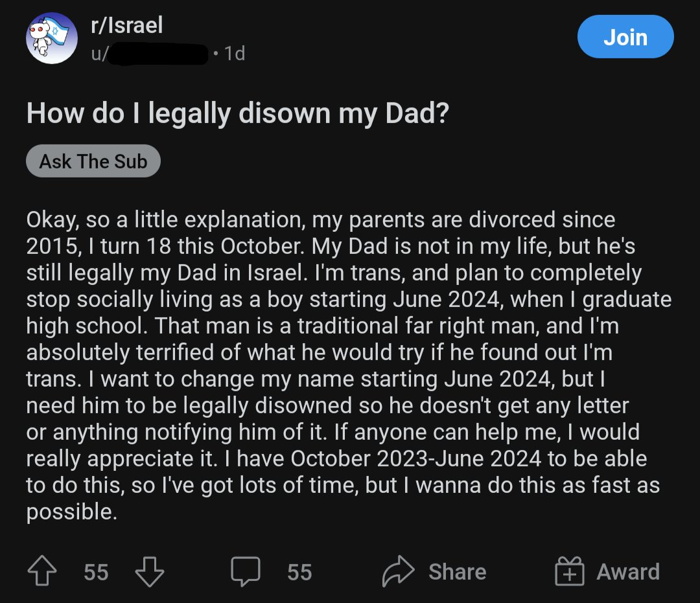Click the 55 vote score
Viewport: 700px width, 603px height.
click(96, 572)
